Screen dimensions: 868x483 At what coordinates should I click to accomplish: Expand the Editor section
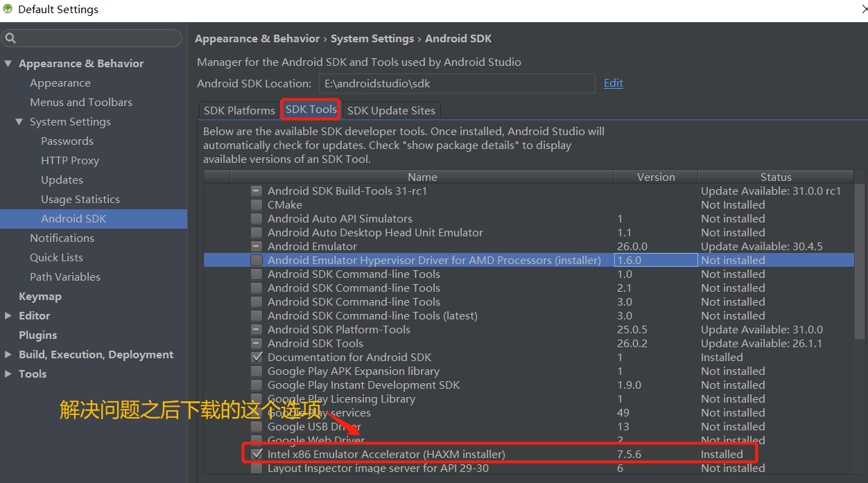[x=7, y=315]
